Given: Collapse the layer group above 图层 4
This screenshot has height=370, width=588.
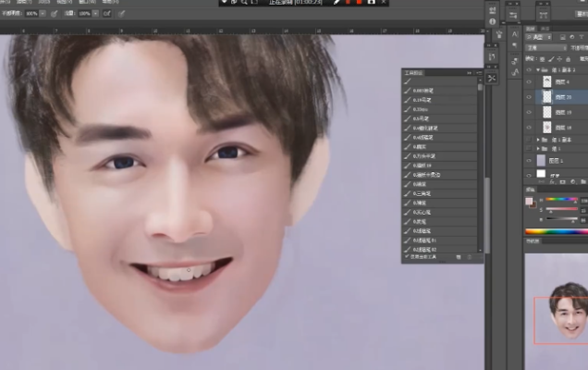Looking at the screenshot, I should [538, 70].
